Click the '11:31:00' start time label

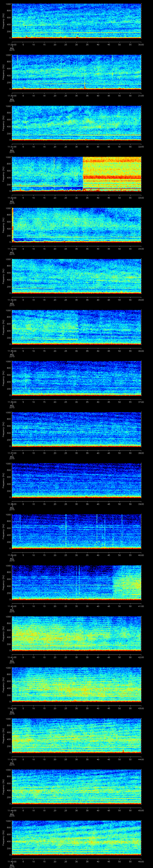tap(12, 147)
